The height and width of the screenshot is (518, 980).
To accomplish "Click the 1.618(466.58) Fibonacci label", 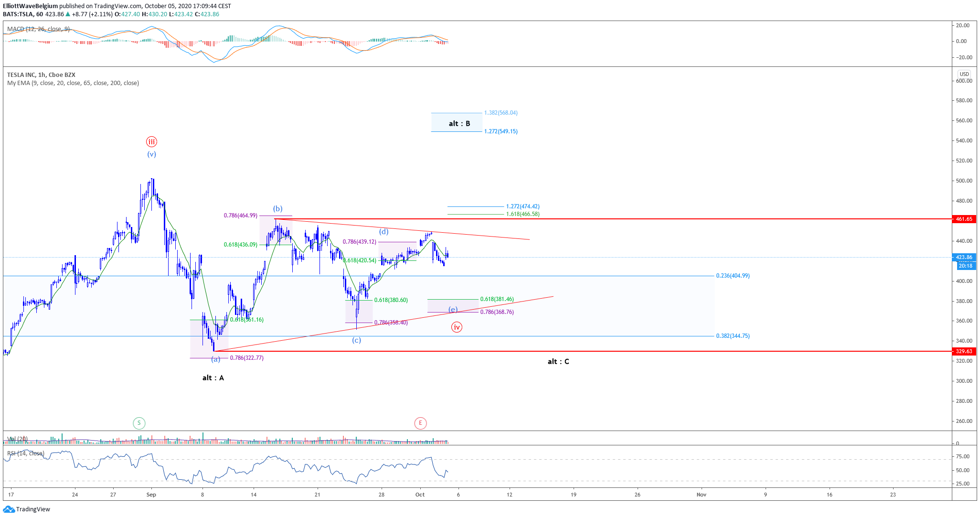I will (523, 215).
